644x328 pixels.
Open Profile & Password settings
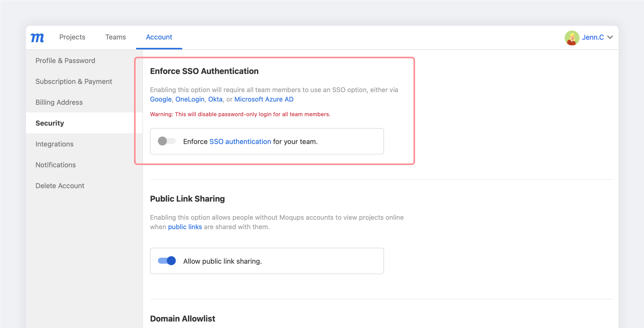tap(65, 61)
